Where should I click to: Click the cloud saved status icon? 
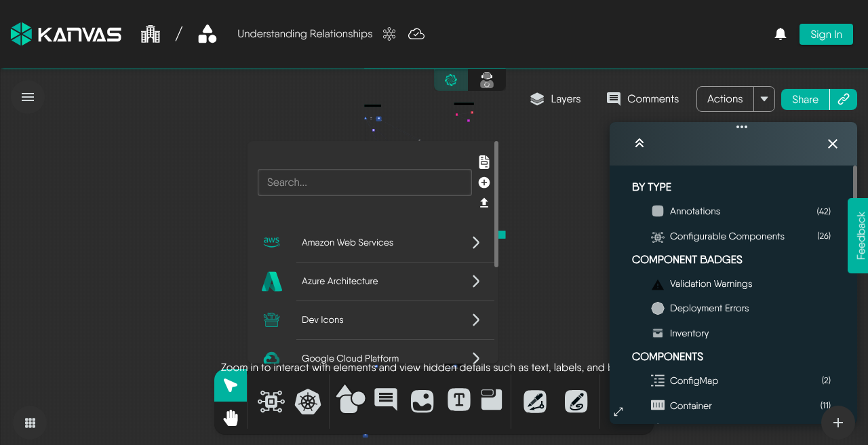[416, 34]
